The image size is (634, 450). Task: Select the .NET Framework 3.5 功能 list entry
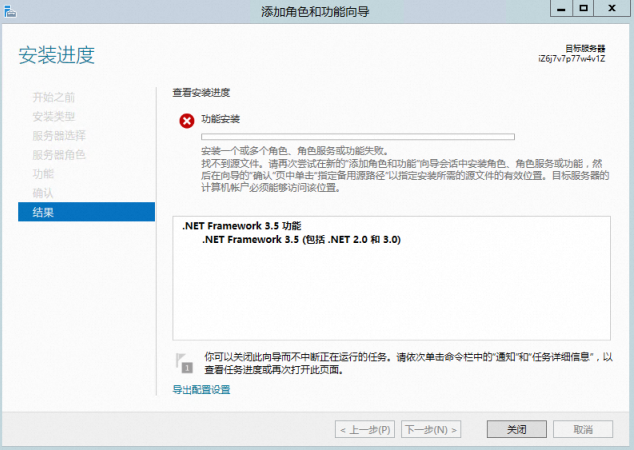241,227
